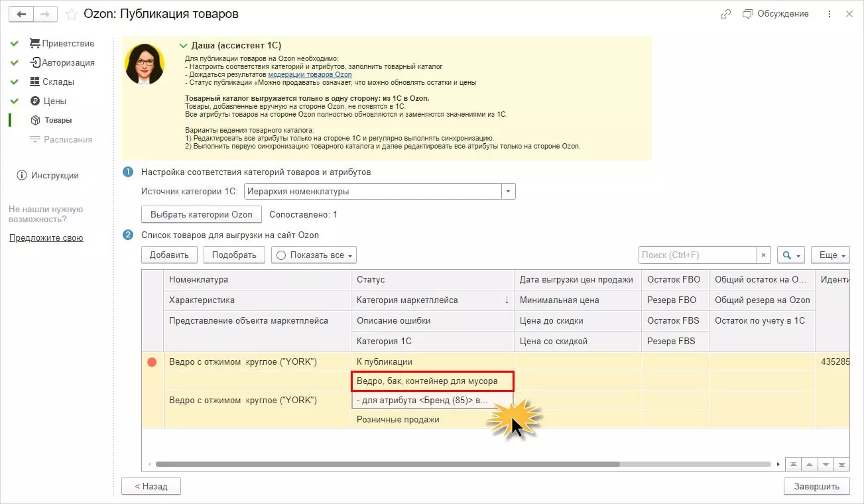
Task: Select the Розничные продажи cell
Action: (432, 420)
